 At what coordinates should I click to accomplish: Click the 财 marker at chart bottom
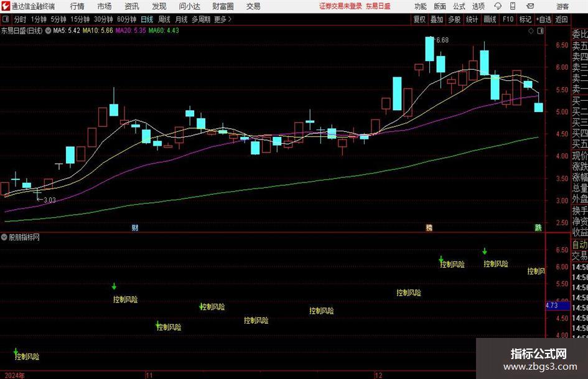point(135,228)
